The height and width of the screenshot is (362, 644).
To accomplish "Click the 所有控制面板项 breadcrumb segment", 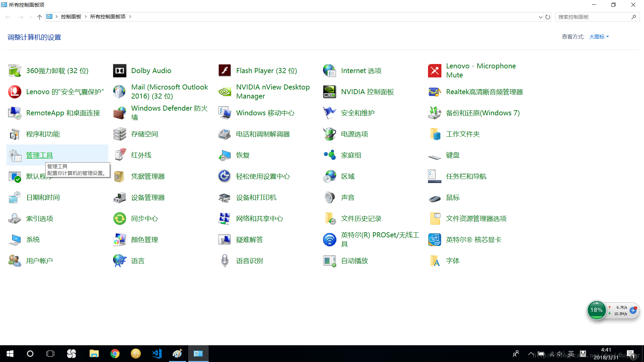I will click(x=108, y=17).
